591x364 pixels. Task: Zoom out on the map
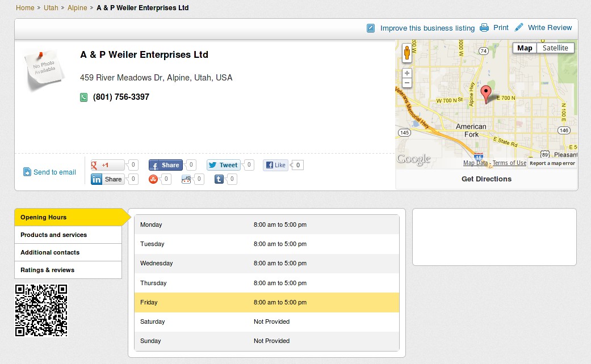click(406, 83)
